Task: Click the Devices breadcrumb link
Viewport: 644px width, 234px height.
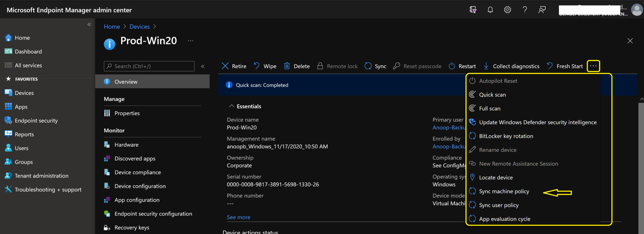Action: point(140,27)
